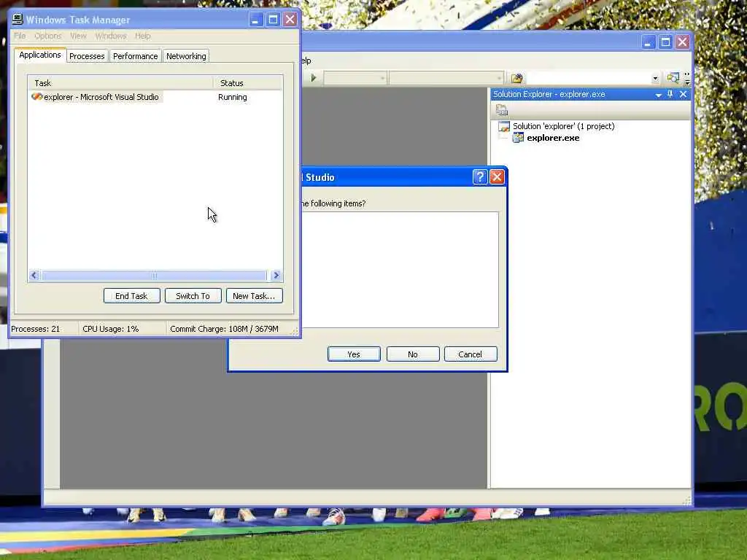Minimize the Visual Studio window

tap(648, 42)
